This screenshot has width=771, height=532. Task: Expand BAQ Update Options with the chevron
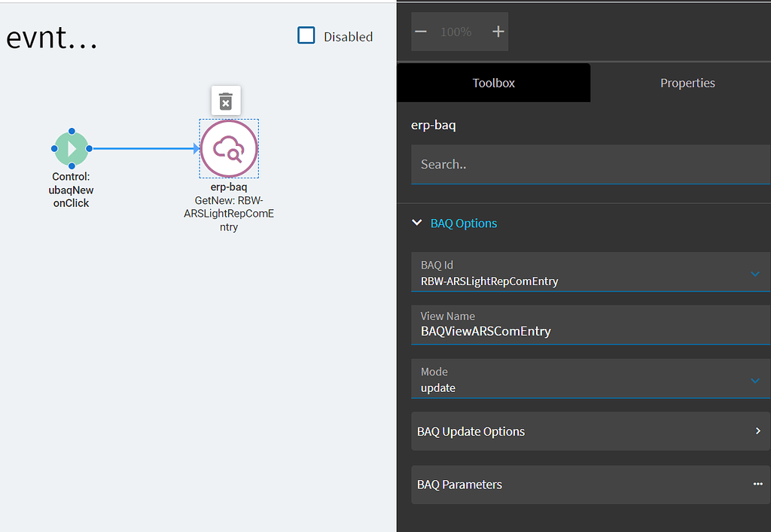[x=757, y=431]
